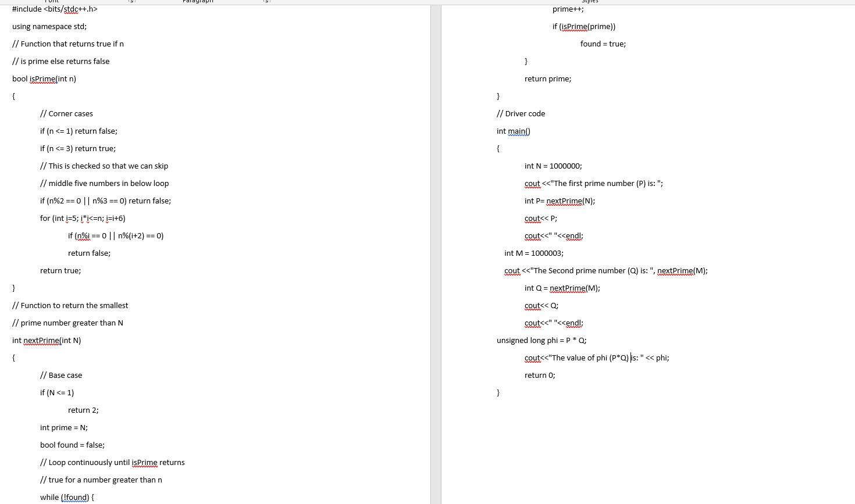Click 'if (n <= 1) return false;' line

79,131
